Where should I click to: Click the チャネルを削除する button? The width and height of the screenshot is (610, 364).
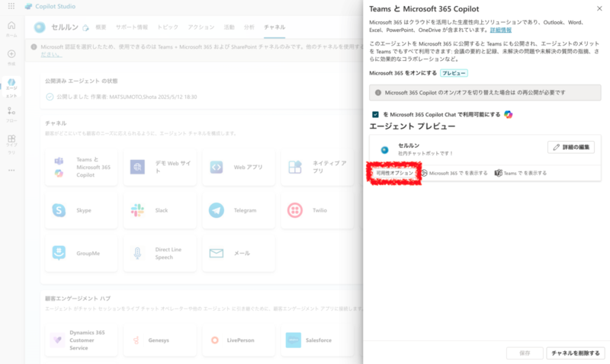tap(576, 353)
